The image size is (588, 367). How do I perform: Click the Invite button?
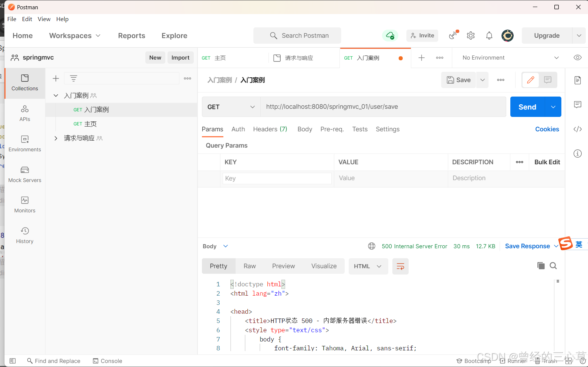422,36
